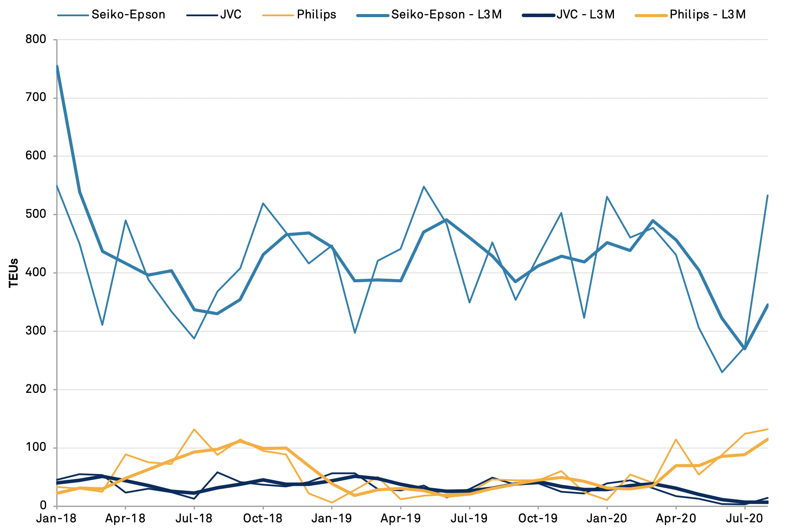The image size is (794, 532).
Task: Select the 100 y-axis value label
Action: pos(37,448)
